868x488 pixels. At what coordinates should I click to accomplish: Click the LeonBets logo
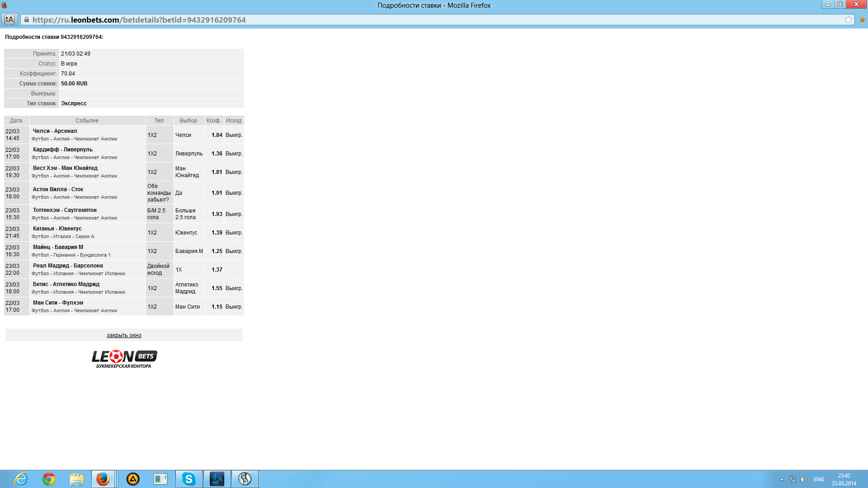pos(124,359)
